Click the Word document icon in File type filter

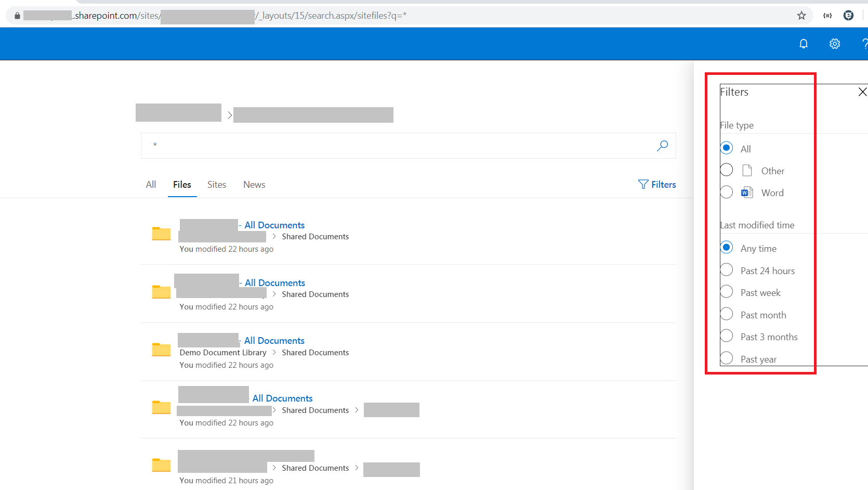pyautogui.click(x=747, y=192)
